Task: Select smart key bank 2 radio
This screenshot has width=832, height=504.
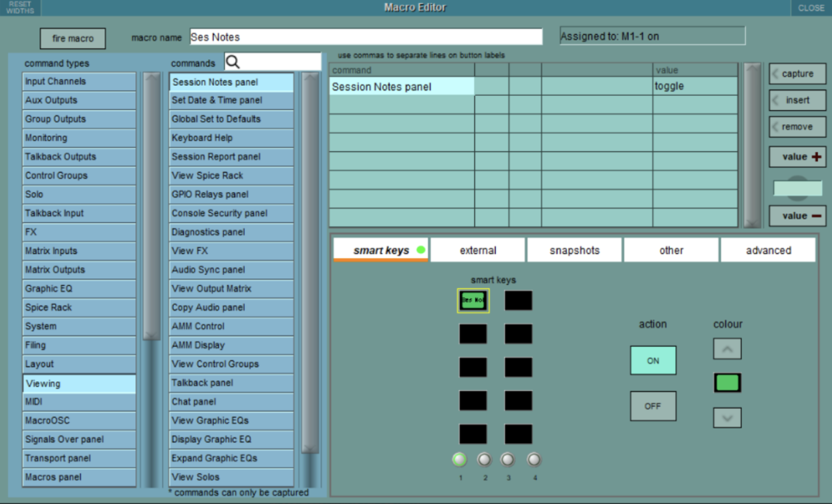Action: [484, 459]
